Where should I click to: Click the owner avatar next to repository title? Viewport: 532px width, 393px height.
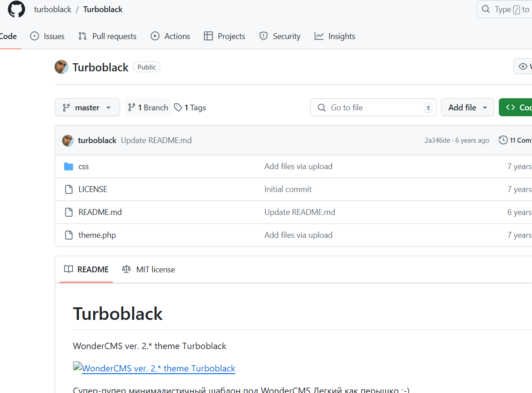(x=61, y=67)
